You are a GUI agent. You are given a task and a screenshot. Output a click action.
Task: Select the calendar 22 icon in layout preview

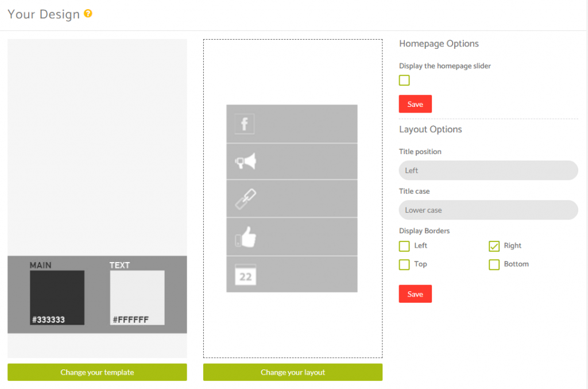(x=246, y=275)
